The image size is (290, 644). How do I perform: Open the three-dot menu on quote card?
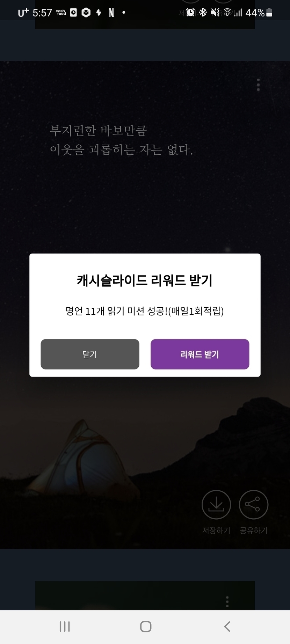pyautogui.click(x=258, y=85)
